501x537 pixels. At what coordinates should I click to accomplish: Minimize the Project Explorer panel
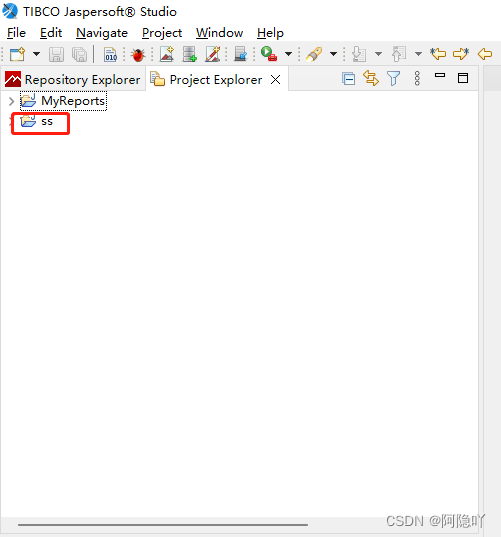pyautogui.click(x=440, y=75)
